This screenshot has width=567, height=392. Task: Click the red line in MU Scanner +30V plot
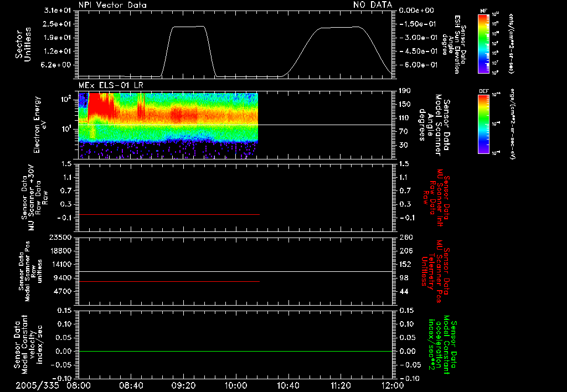(x=169, y=214)
